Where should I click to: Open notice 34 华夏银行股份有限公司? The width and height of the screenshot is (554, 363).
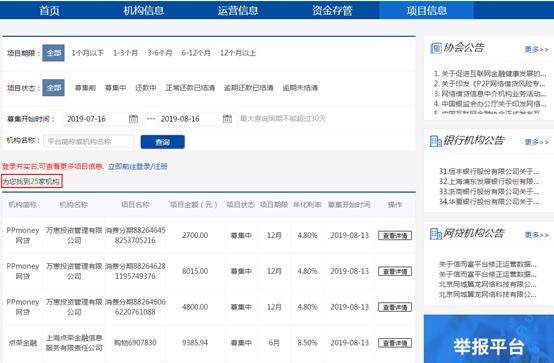point(489,201)
